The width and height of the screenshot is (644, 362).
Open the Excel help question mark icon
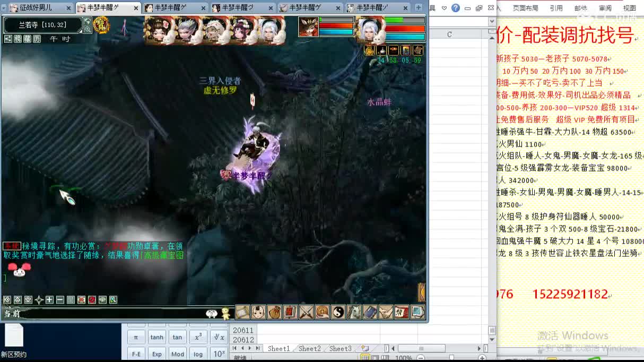456,8
